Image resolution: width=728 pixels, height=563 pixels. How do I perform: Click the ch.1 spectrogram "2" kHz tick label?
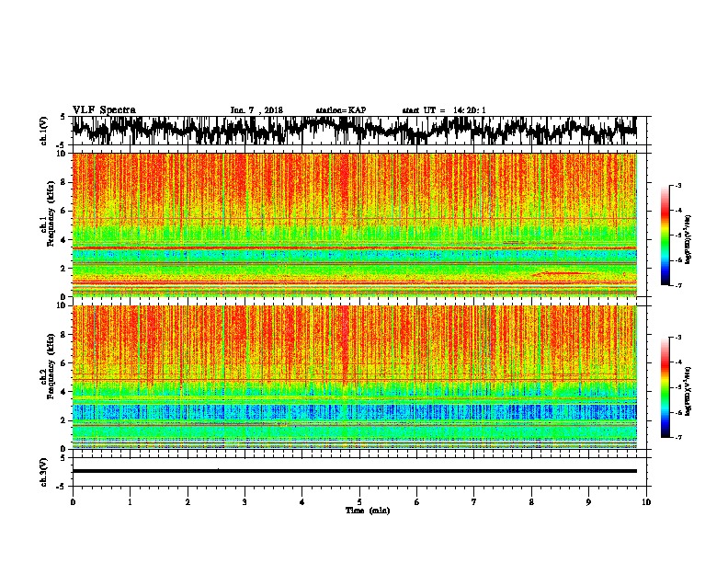(64, 268)
